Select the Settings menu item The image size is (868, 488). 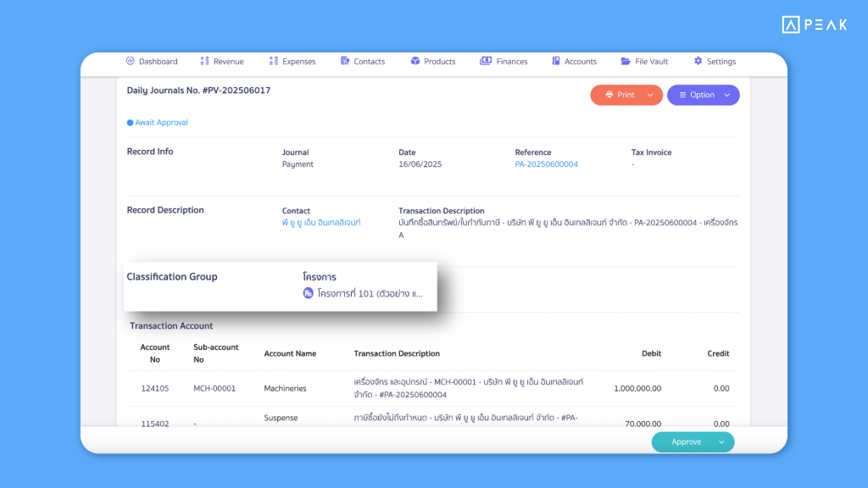click(715, 60)
